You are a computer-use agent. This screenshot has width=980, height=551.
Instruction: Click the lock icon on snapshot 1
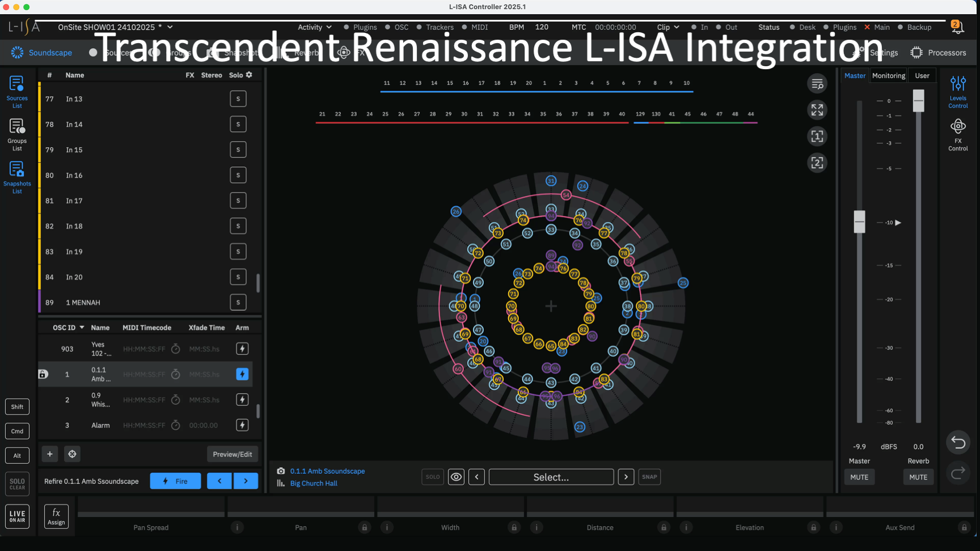43,374
